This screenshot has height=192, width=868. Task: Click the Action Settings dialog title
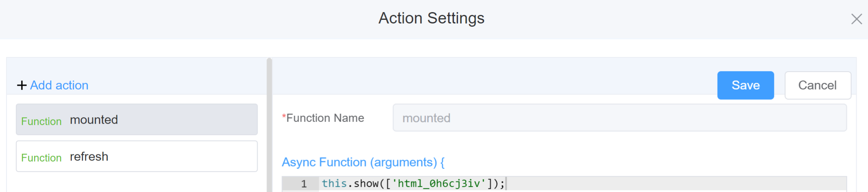[x=431, y=18]
